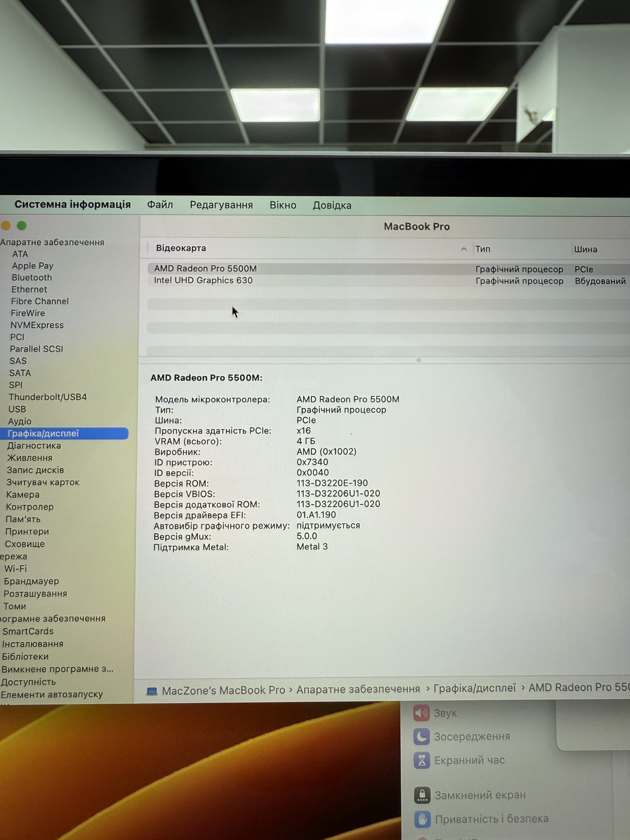This screenshot has height=840, width=630.
Task: Open the Системна інформація app menu
Action: (73, 204)
